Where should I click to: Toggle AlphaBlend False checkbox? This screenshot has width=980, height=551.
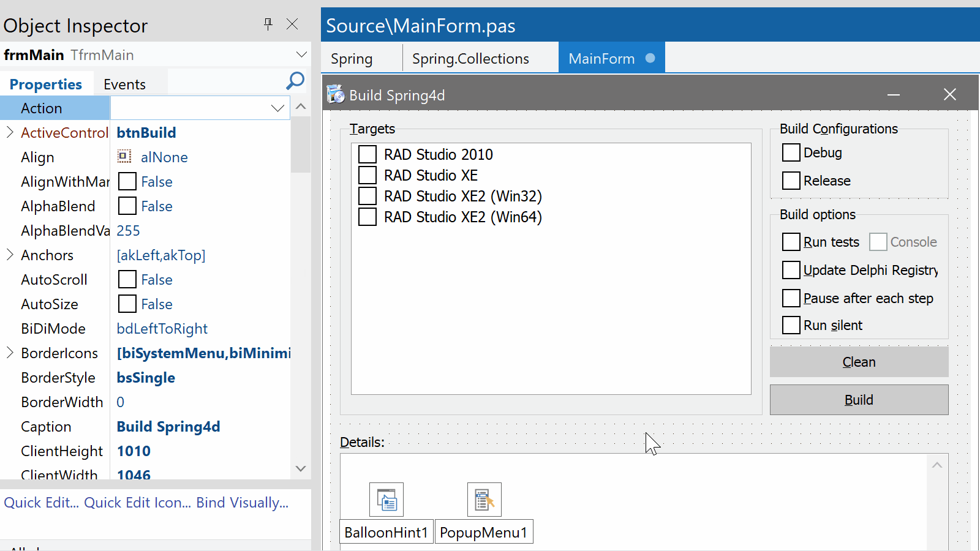click(x=127, y=206)
